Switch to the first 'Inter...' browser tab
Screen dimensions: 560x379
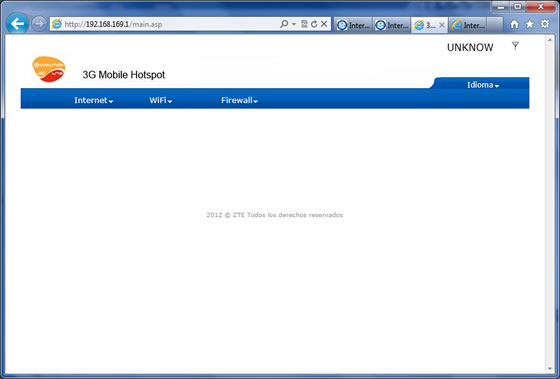tap(353, 25)
